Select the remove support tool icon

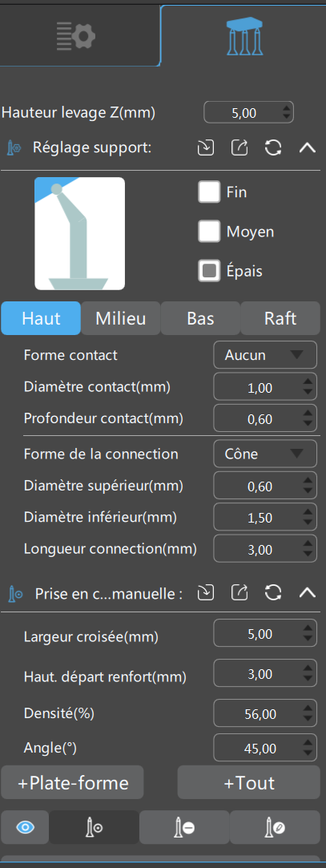coord(184,828)
